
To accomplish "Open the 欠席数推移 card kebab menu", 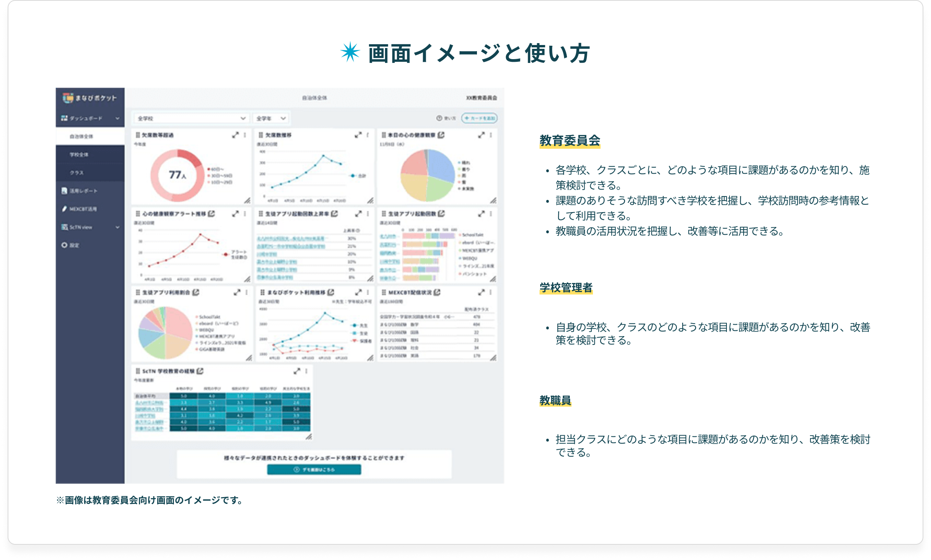I will coord(368,135).
